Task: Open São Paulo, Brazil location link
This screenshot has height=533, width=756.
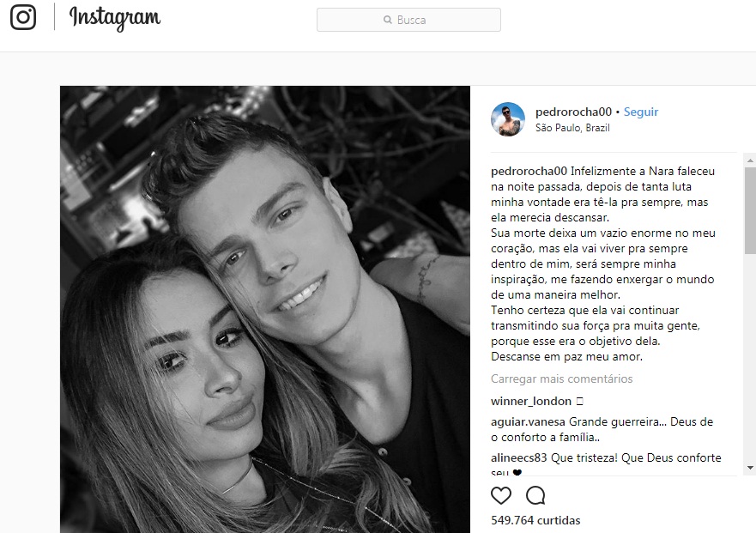Action: [x=572, y=128]
